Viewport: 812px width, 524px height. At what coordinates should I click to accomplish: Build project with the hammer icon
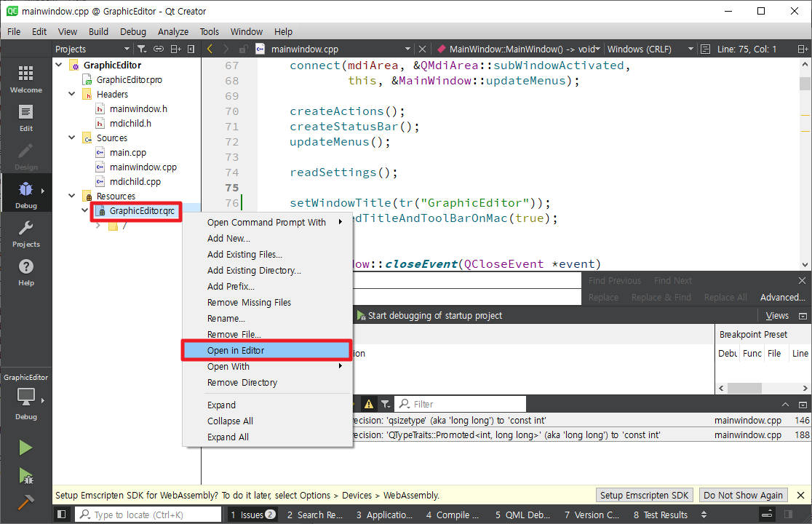[25, 502]
